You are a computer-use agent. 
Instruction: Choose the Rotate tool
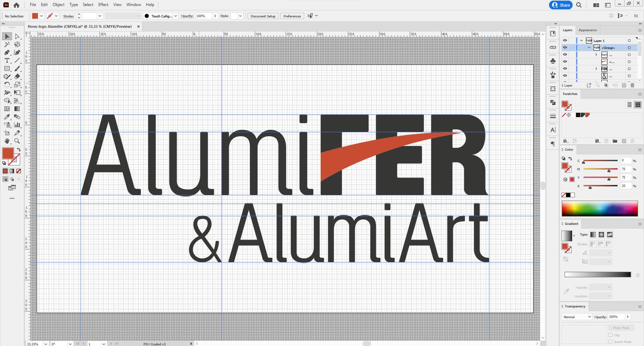point(7,85)
